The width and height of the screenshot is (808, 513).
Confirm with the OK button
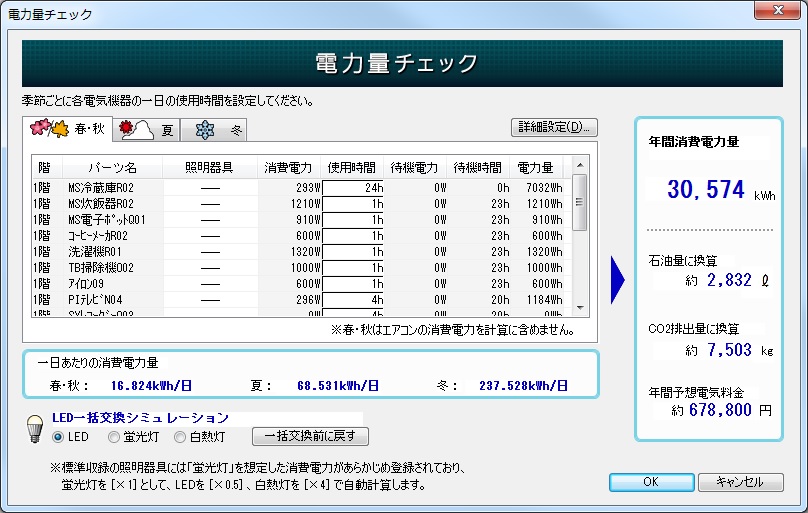[651, 482]
